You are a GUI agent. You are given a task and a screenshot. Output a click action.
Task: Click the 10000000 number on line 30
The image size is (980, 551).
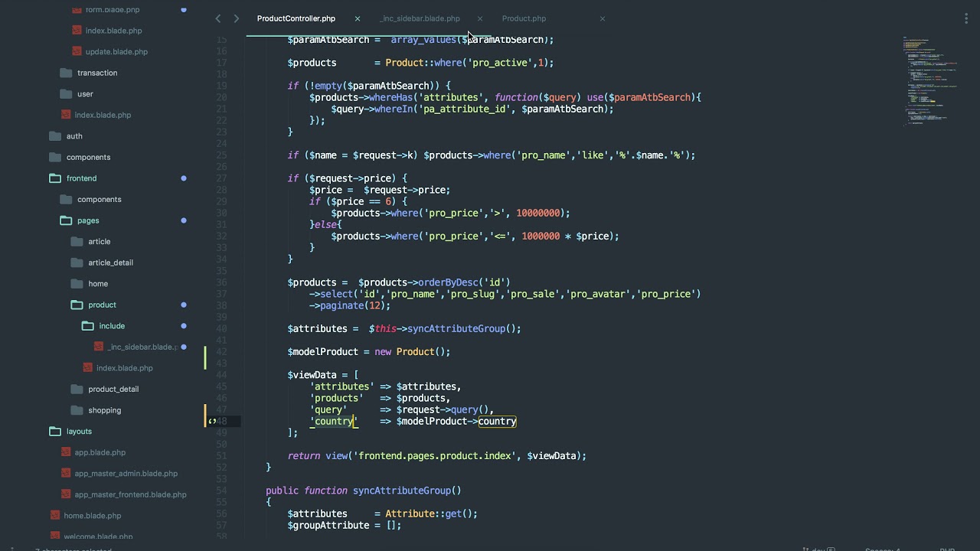(x=537, y=214)
